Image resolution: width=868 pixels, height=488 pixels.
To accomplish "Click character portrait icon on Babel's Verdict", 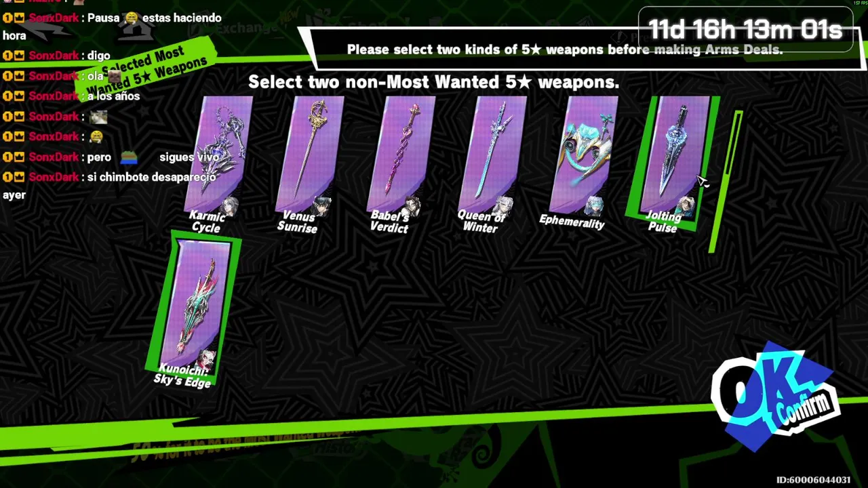I will point(413,205).
